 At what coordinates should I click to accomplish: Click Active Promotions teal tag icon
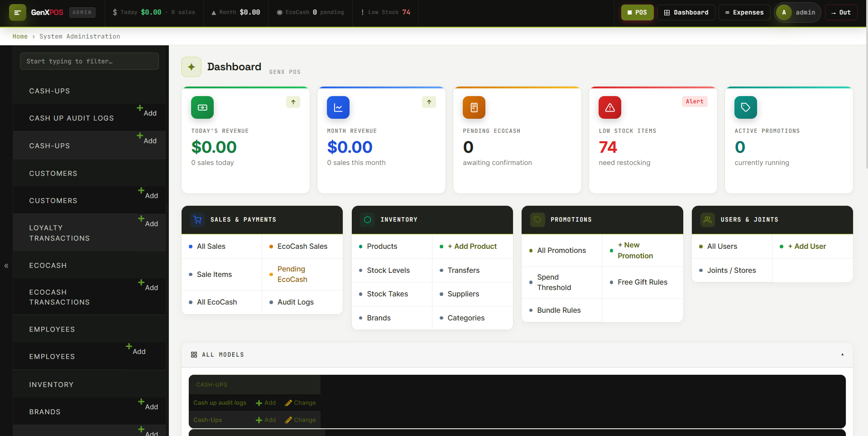(x=746, y=107)
